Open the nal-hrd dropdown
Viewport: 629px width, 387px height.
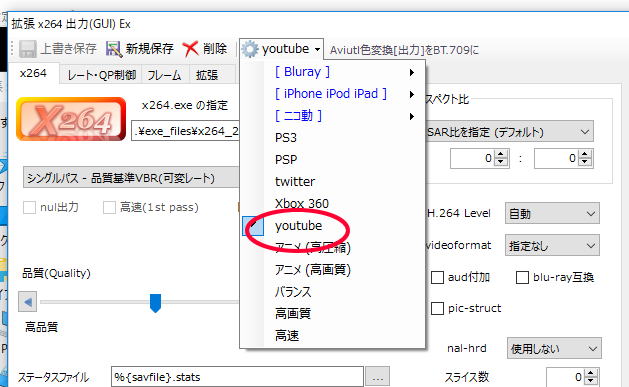coord(554,348)
